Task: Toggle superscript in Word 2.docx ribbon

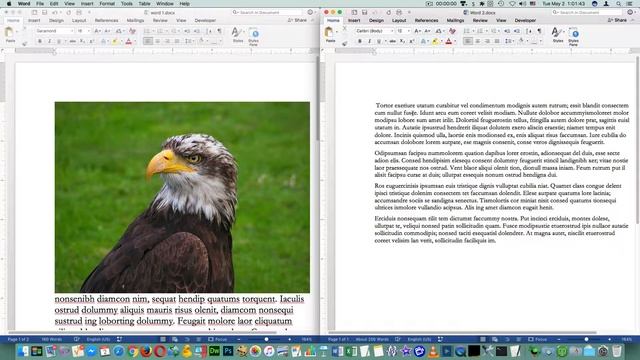Action: [412, 41]
